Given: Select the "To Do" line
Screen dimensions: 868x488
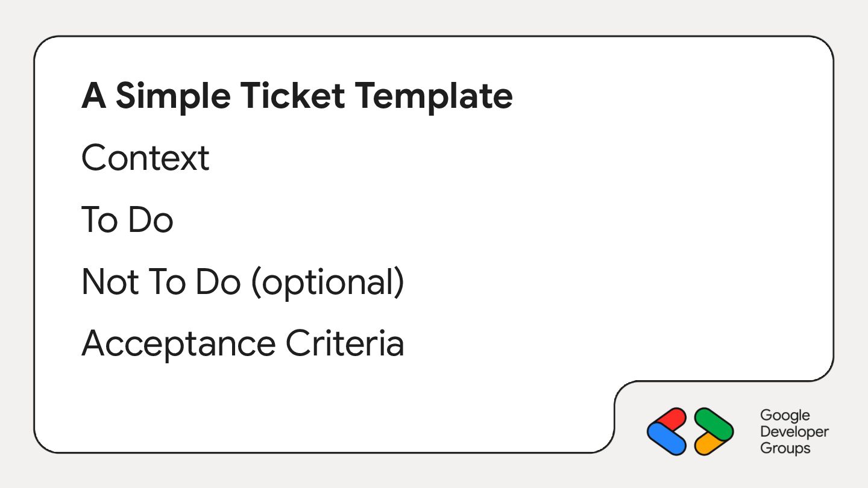Looking at the screenshot, I should 127,219.
